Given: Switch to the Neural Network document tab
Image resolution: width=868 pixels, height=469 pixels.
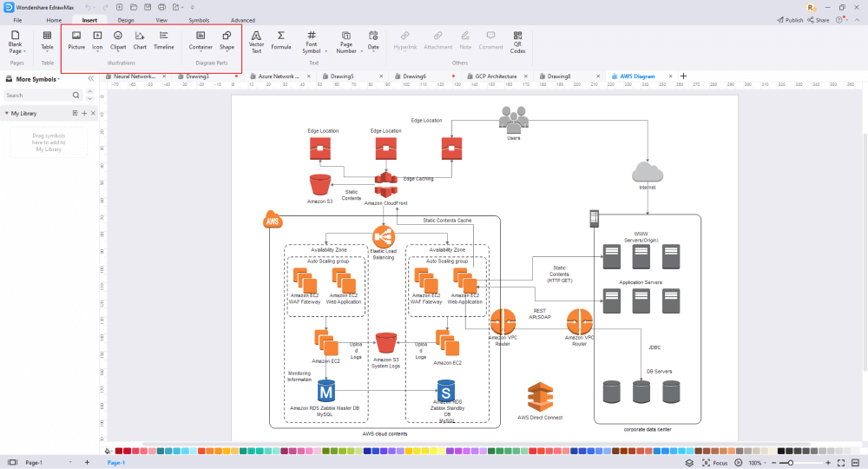Looking at the screenshot, I should 135,76.
